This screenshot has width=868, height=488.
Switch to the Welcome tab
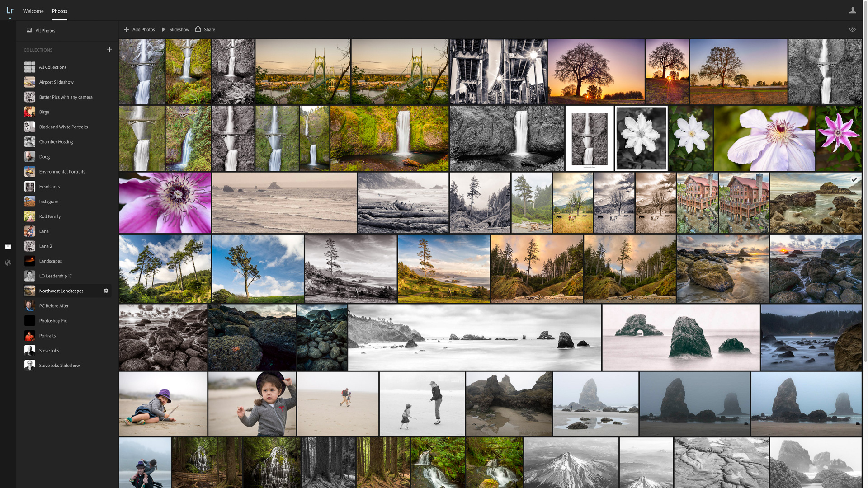click(33, 11)
